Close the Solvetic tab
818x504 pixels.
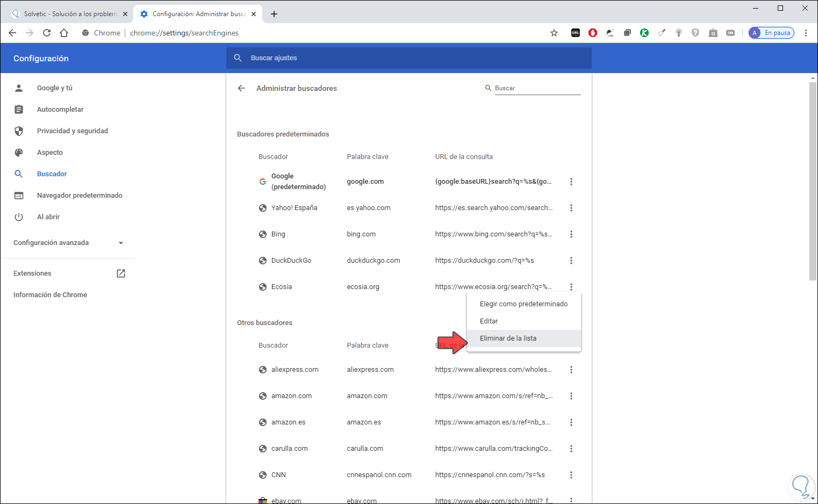click(x=125, y=14)
